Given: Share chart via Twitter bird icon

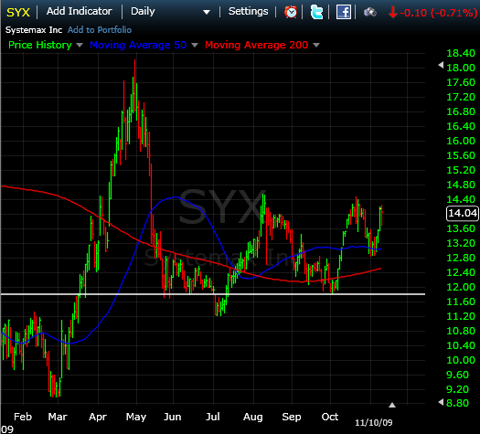Looking at the screenshot, I should 316,12.
